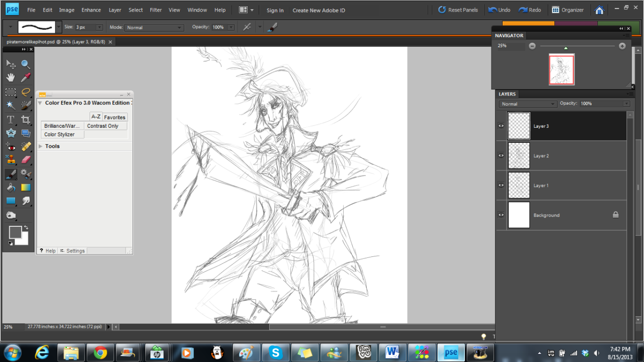644x362 pixels.
Task: Click the Home icon in top bar
Action: [x=599, y=10]
